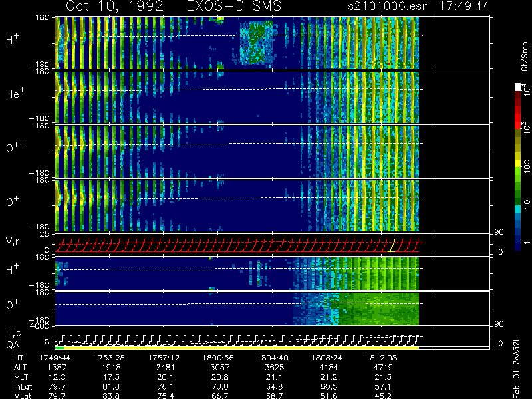
Task: Click the InLat value "60.5"
Action: click(328, 387)
